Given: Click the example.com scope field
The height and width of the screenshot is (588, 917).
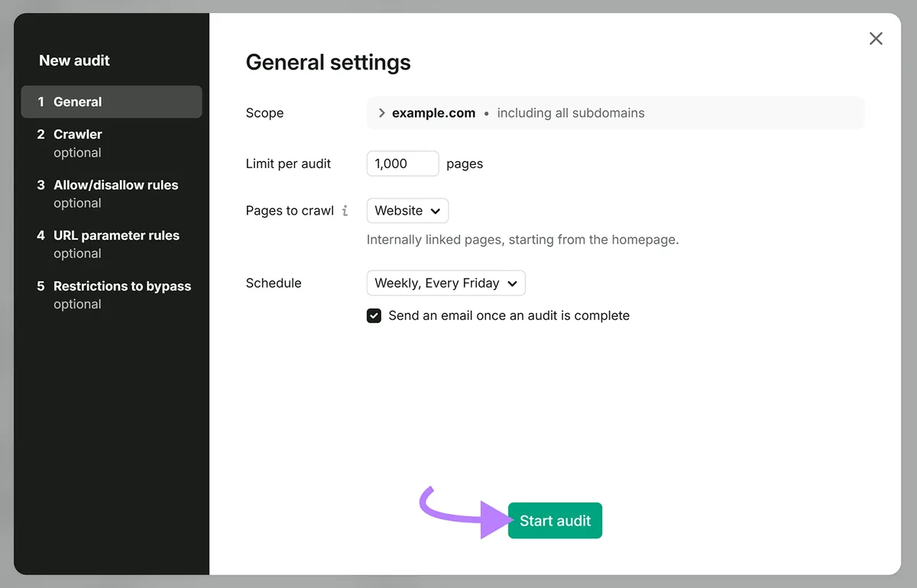Looking at the screenshot, I should pyautogui.click(x=616, y=113).
